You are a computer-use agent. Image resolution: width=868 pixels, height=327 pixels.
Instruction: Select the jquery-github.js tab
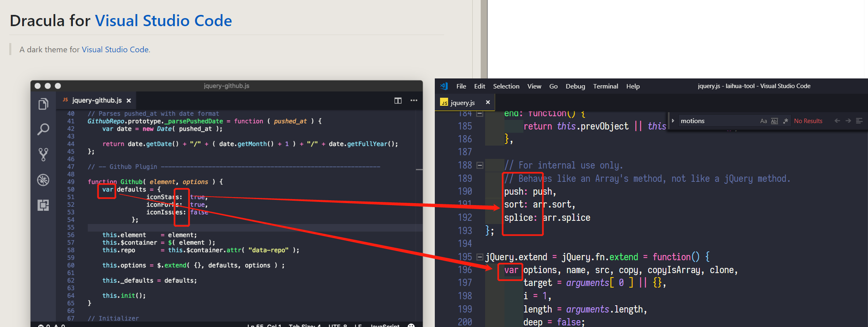click(97, 101)
